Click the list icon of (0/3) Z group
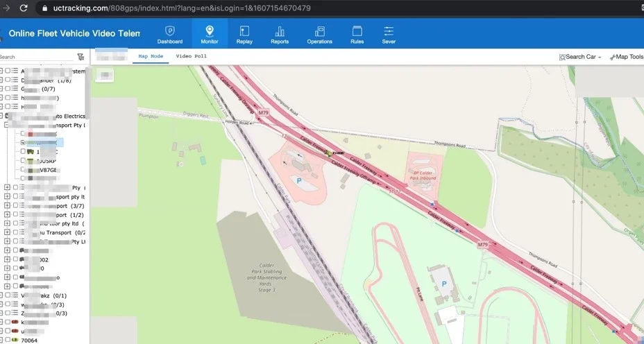The height and width of the screenshot is (344, 644). [15, 313]
